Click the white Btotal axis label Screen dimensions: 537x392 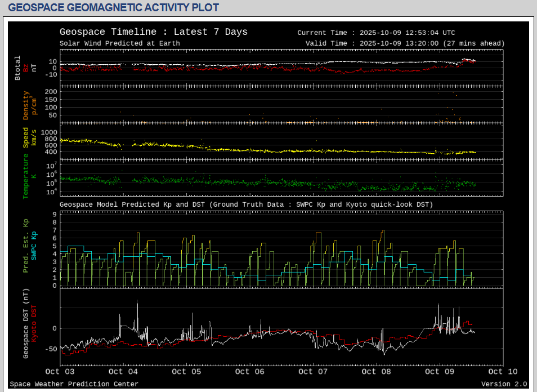tap(18, 68)
